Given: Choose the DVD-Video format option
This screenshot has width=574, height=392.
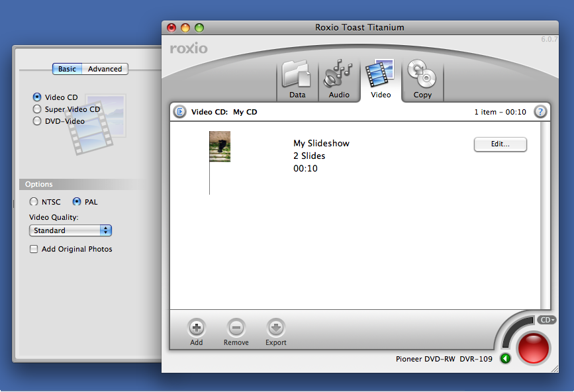Looking at the screenshot, I should coord(37,121).
